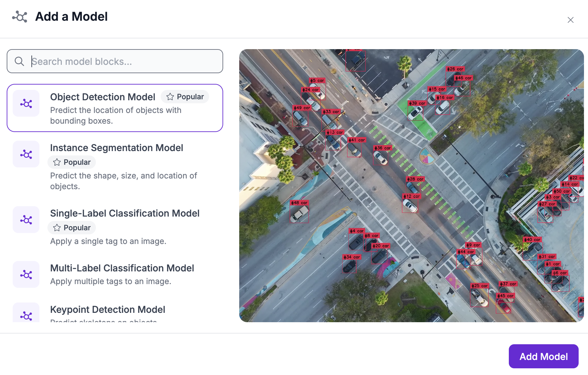
Task: Click the Object Detection Model block icon
Action: (26, 104)
